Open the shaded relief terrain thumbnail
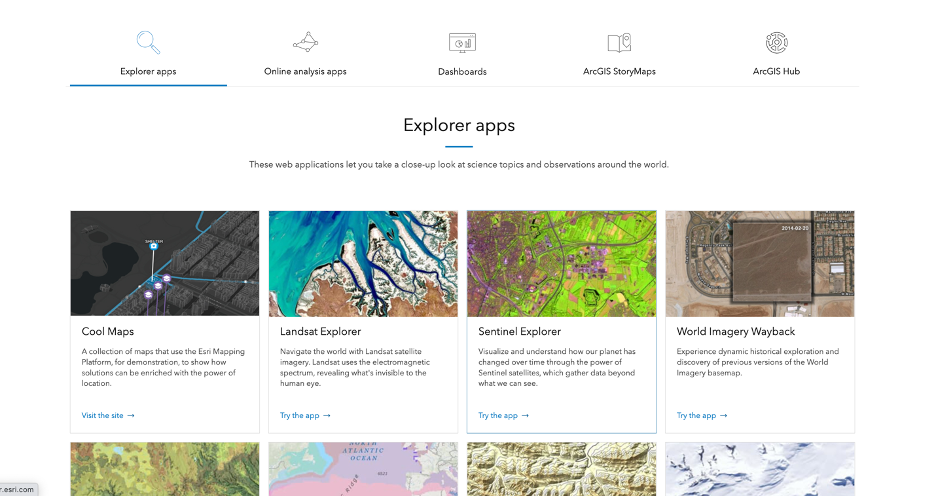This screenshot has width=936, height=496. pyautogui.click(x=562, y=469)
